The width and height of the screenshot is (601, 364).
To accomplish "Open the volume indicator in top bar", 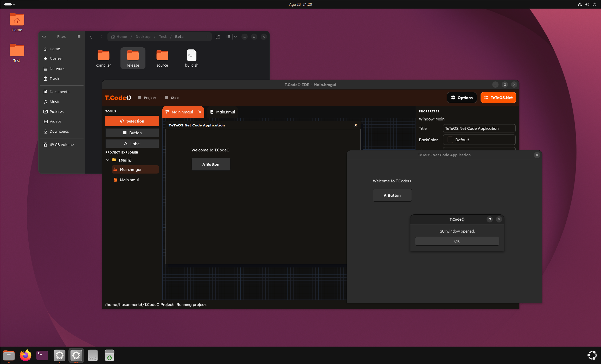I will [x=587, y=4].
